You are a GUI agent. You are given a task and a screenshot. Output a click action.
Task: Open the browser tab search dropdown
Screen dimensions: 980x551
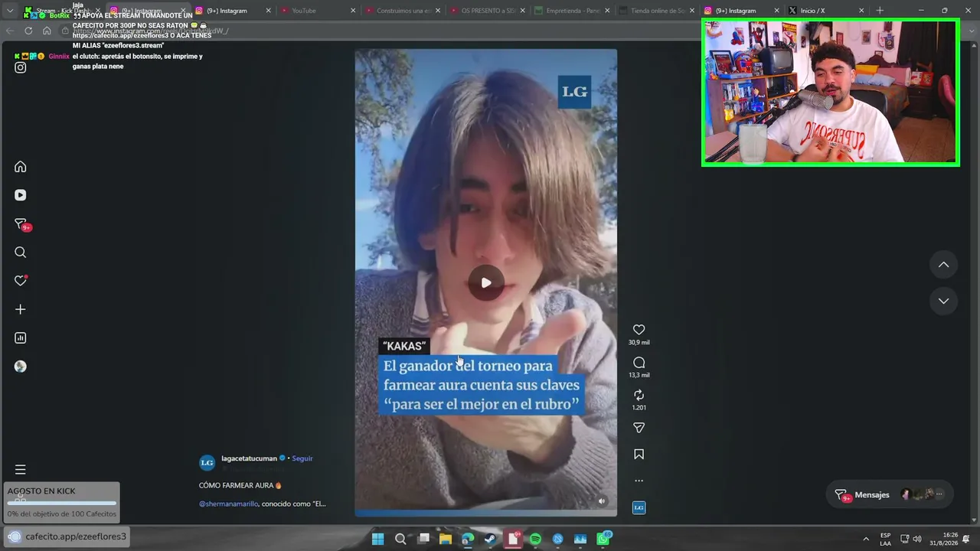pos(9,11)
